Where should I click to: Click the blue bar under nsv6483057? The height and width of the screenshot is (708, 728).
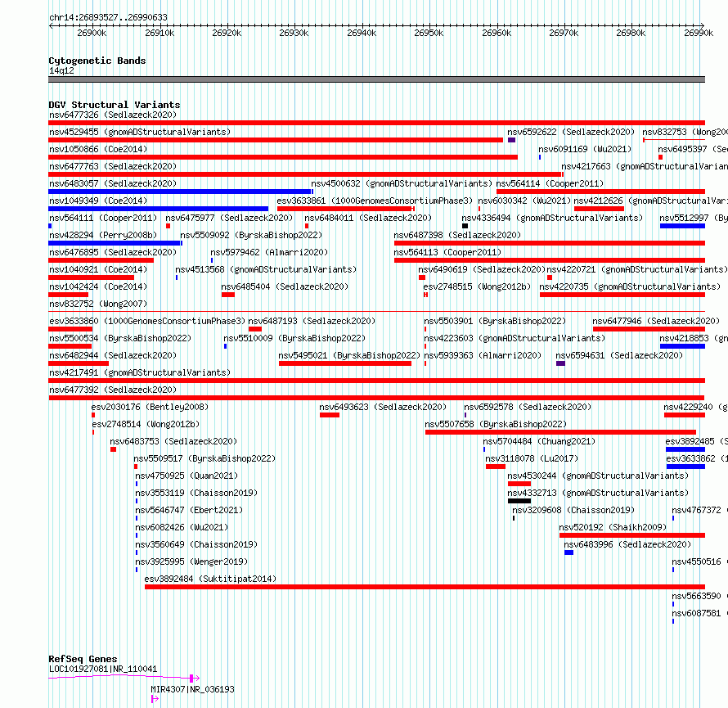click(181, 192)
